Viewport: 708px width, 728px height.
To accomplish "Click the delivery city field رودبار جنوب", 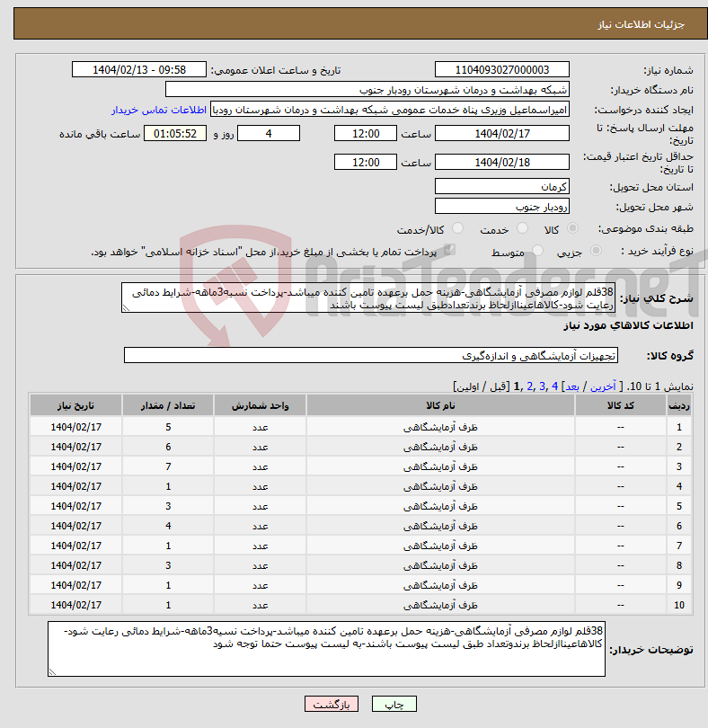I will click(x=502, y=207).
